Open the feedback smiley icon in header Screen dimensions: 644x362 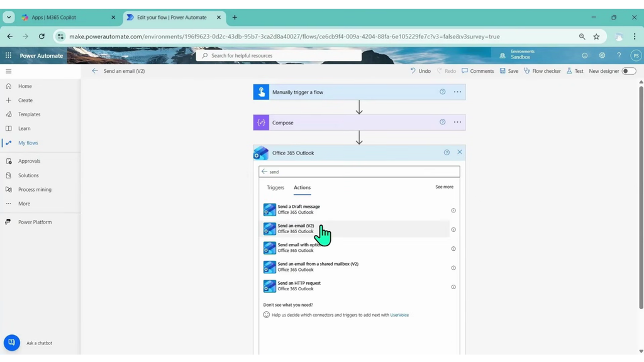tap(585, 55)
